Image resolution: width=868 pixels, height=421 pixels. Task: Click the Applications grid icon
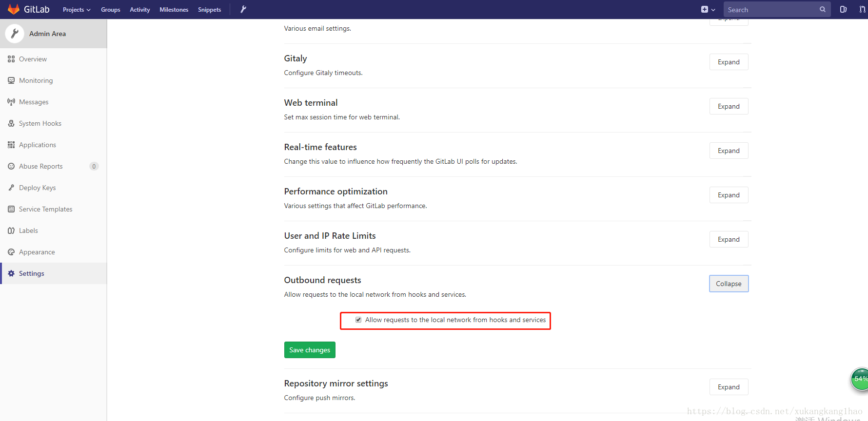tap(11, 145)
